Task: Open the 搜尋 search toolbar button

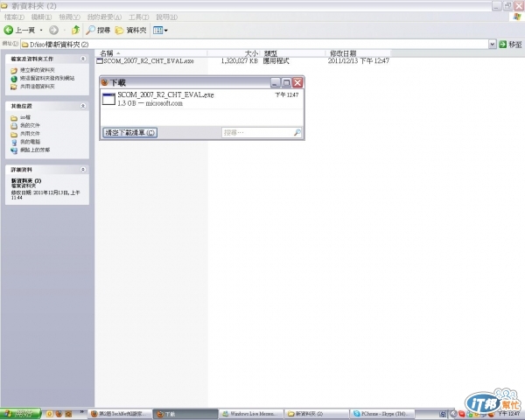Action: pos(98,30)
